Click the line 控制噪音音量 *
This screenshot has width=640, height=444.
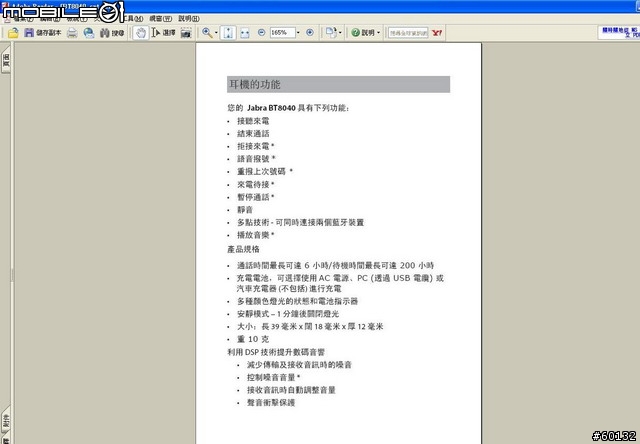pos(273,377)
